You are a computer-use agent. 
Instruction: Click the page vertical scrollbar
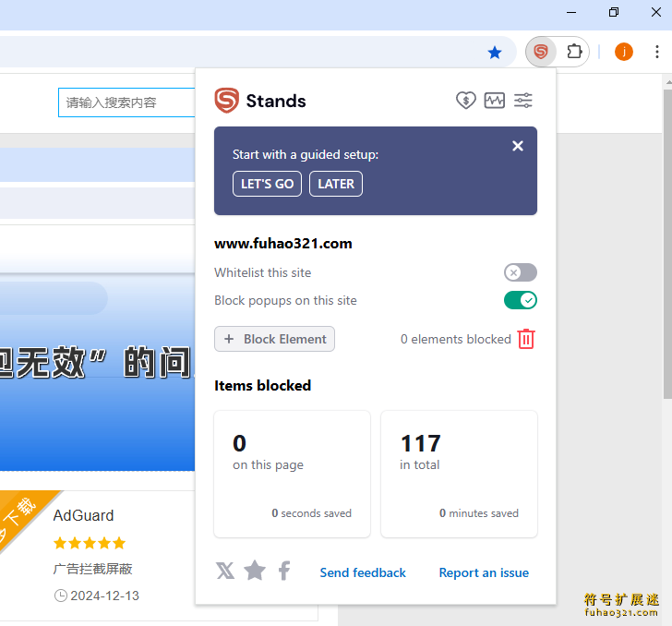coord(667,245)
